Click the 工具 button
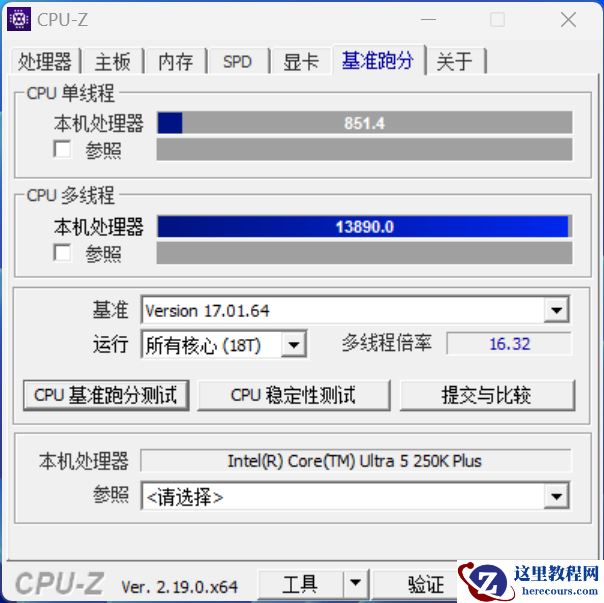The height and width of the screenshot is (603, 604). (300, 583)
